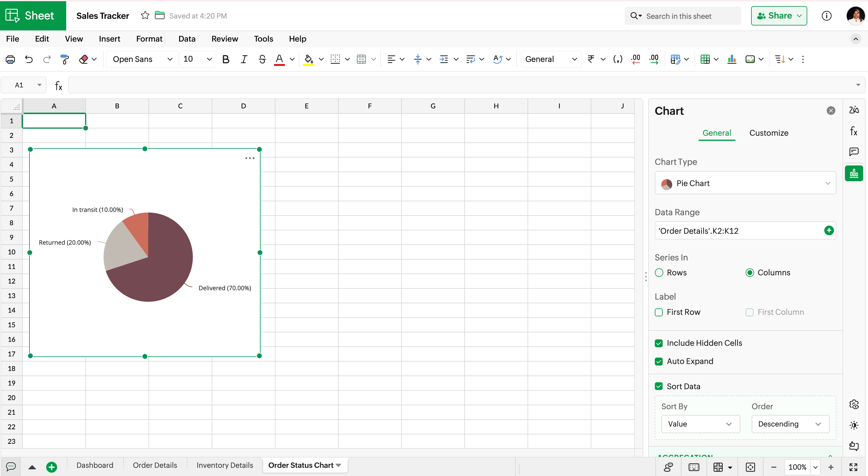Select the Rows series radio button
The image size is (868, 476).
(659, 273)
